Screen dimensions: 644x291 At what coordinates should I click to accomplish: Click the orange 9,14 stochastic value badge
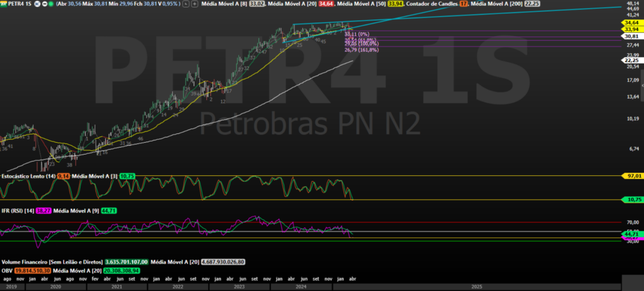[x=64, y=175]
